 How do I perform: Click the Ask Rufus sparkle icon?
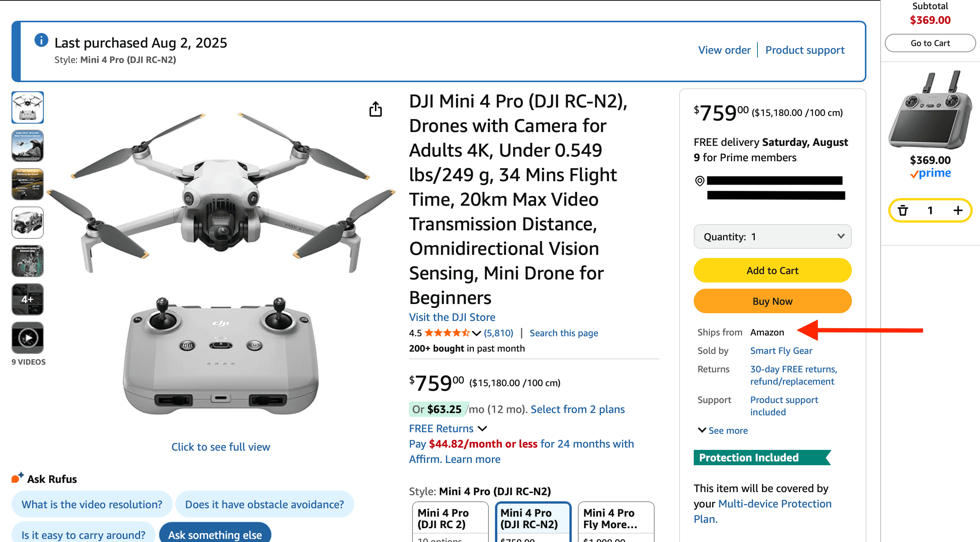click(17, 478)
